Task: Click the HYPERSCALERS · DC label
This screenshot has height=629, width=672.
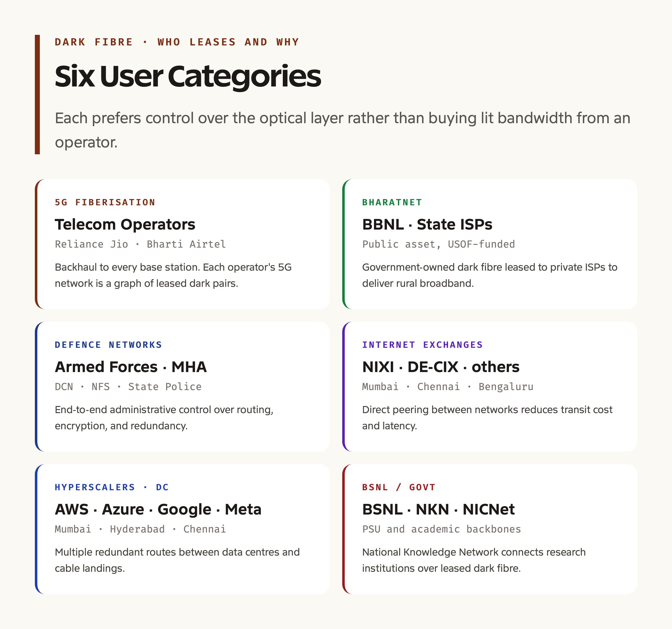Action: (x=112, y=487)
